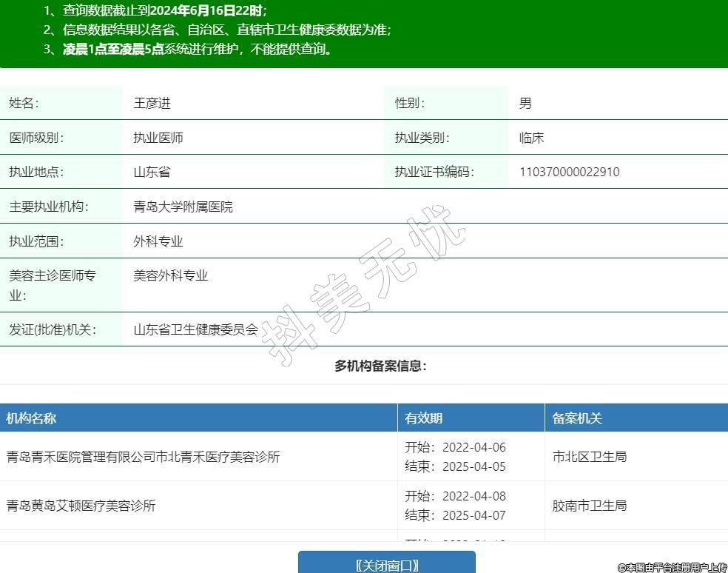Click the 2022-04-06 start date

(473, 447)
